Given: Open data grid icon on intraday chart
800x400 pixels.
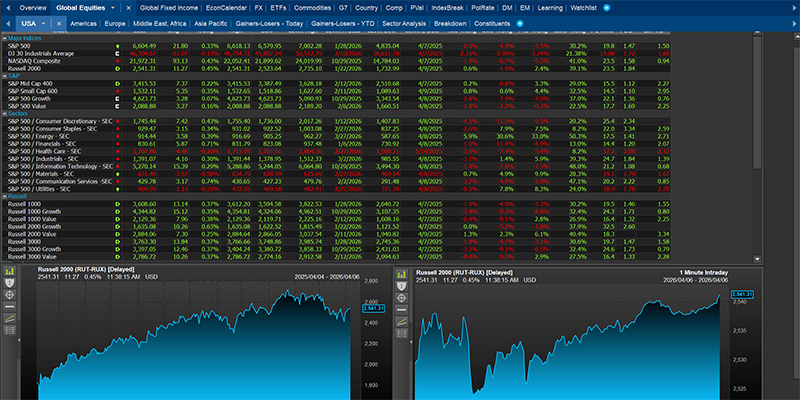Looking at the screenshot, I should point(402,333).
